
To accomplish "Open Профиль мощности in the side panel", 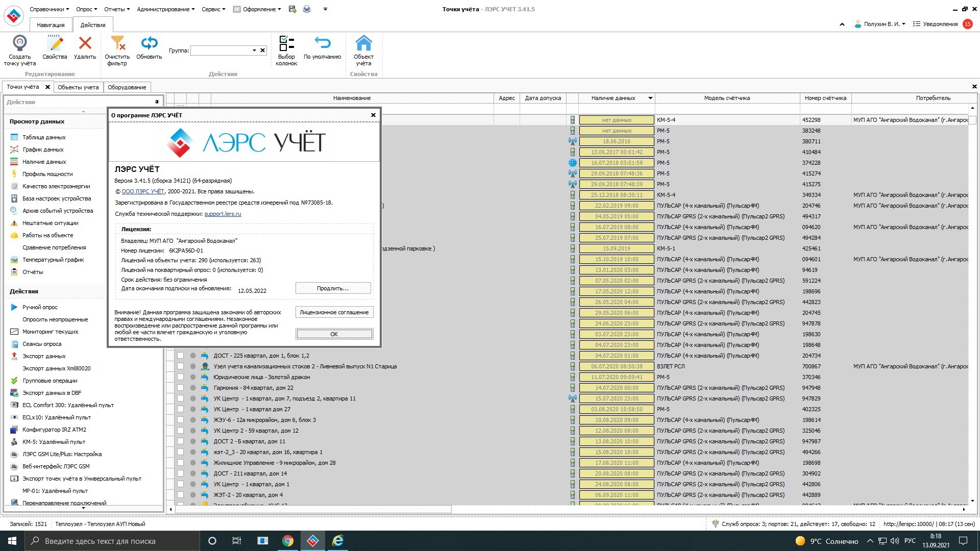I will pos(47,174).
